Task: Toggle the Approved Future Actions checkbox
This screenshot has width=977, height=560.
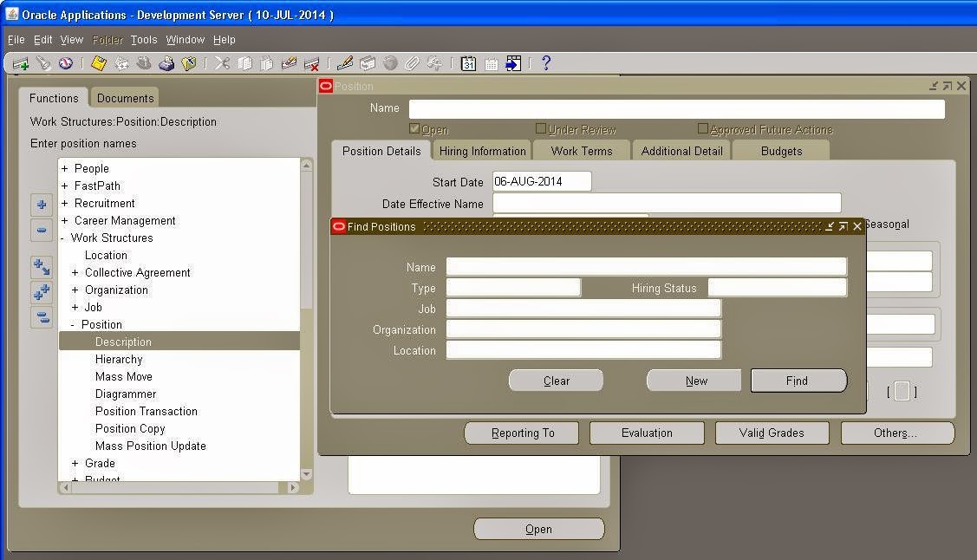Action: click(x=702, y=127)
